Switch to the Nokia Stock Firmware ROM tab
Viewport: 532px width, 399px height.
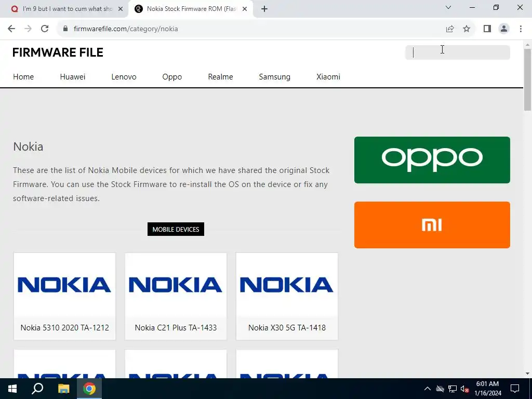tap(191, 9)
